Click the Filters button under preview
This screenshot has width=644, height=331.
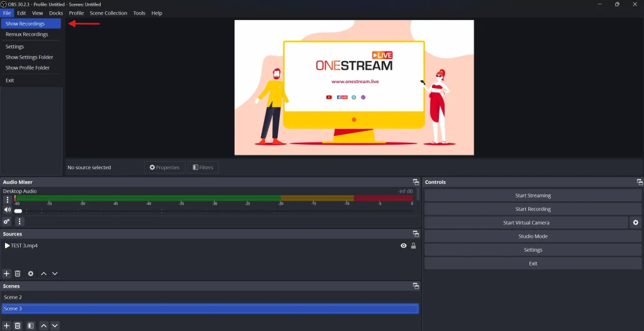coord(203,167)
